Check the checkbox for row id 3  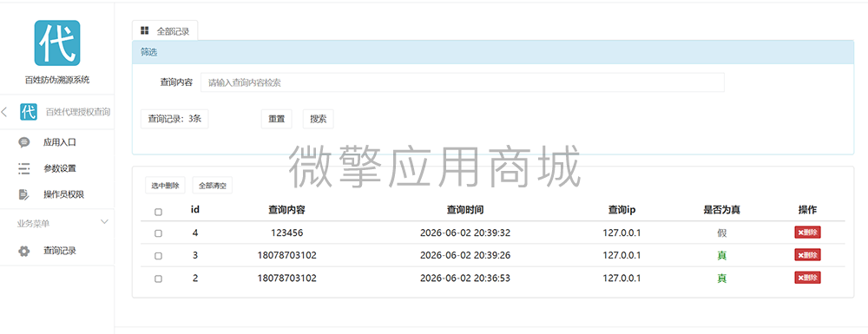(158, 256)
